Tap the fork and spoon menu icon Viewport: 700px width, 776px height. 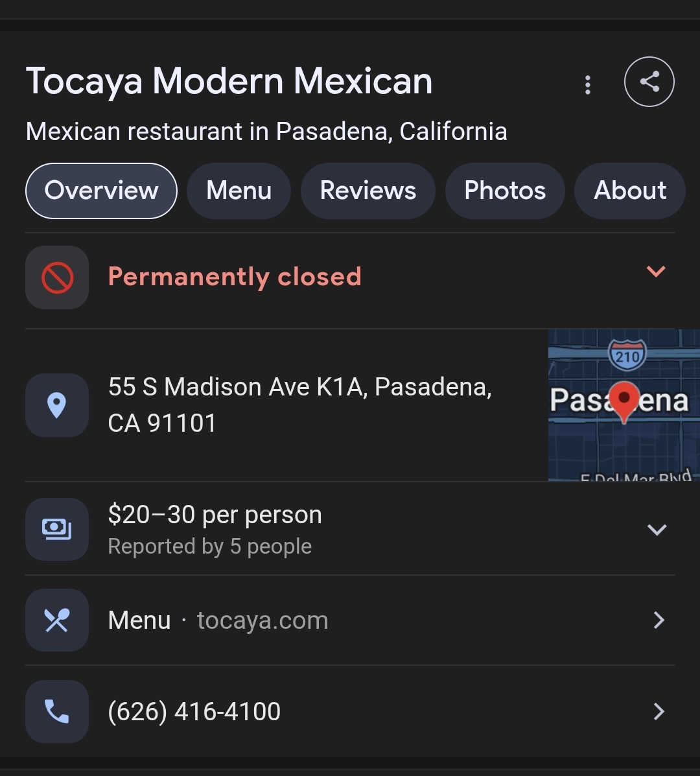tap(57, 620)
